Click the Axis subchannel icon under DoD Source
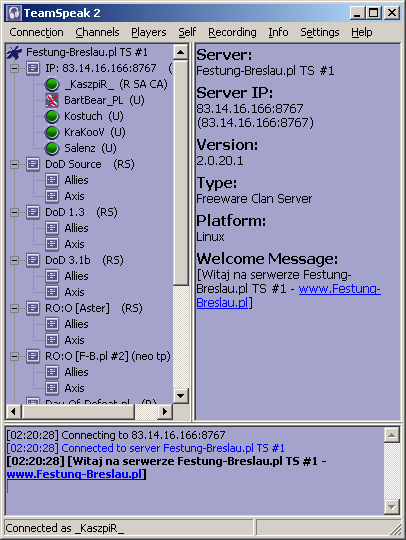The width and height of the screenshot is (406, 540). tap(52, 196)
